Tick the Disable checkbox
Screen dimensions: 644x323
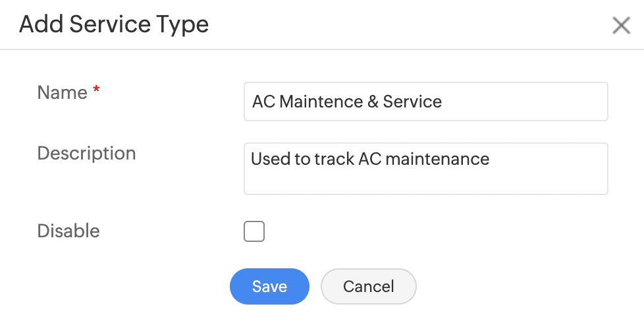coord(254,231)
